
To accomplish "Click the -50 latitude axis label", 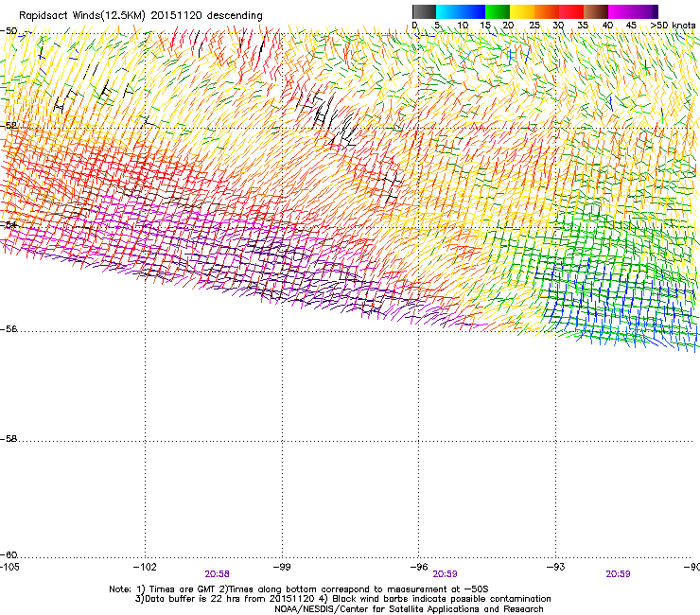I will pos(9,31).
